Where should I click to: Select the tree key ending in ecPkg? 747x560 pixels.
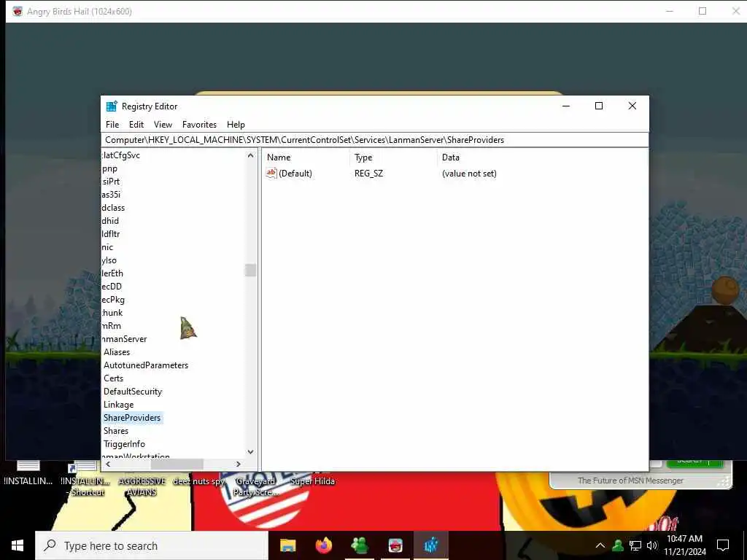tap(113, 300)
